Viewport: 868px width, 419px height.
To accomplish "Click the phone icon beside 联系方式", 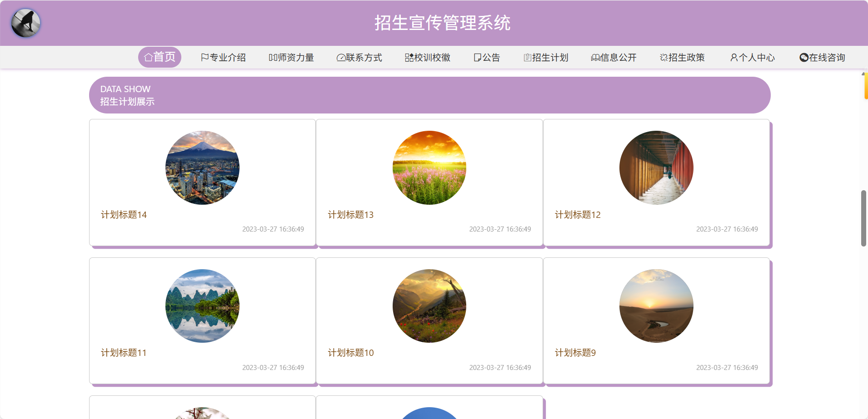I will (341, 58).
